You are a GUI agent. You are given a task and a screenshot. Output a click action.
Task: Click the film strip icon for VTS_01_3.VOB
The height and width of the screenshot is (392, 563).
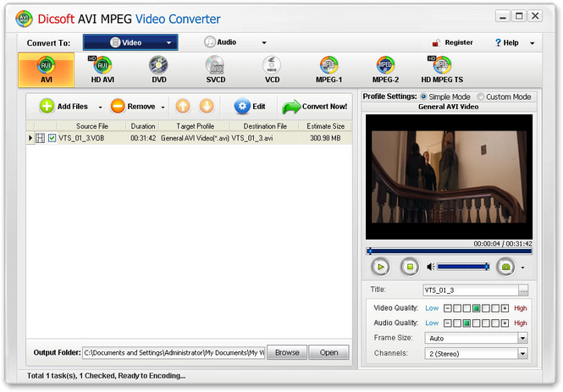coord(41,138)
